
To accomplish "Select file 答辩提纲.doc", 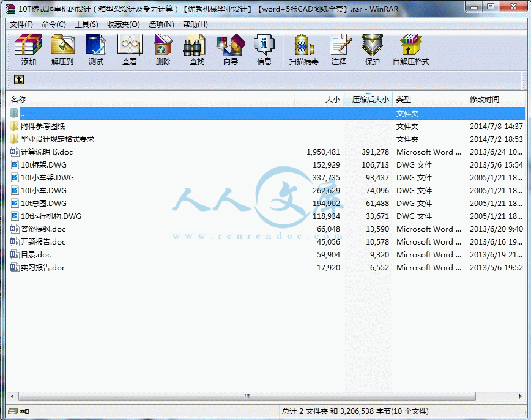I will coord(43,229).
